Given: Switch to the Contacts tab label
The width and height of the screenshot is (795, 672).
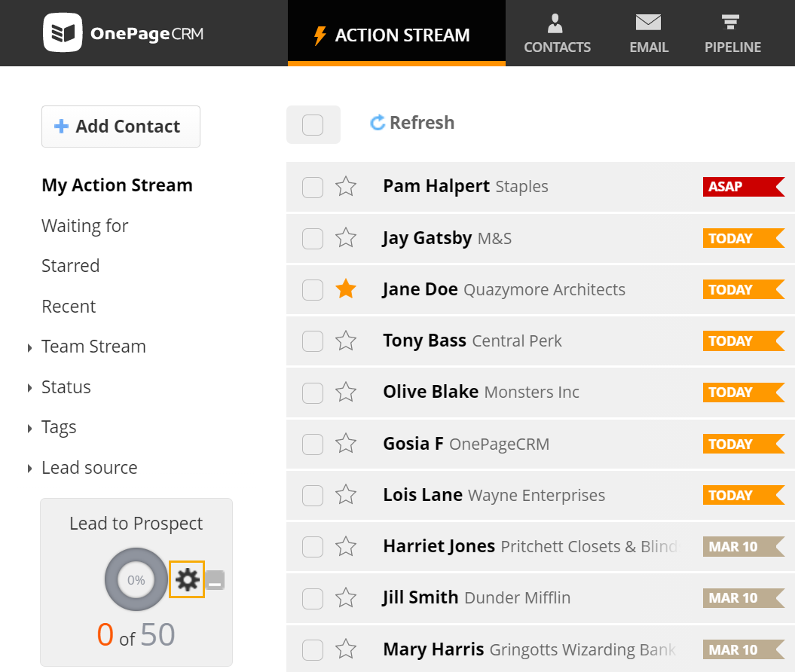Looking at the screenshot, I should coord(557,47).
